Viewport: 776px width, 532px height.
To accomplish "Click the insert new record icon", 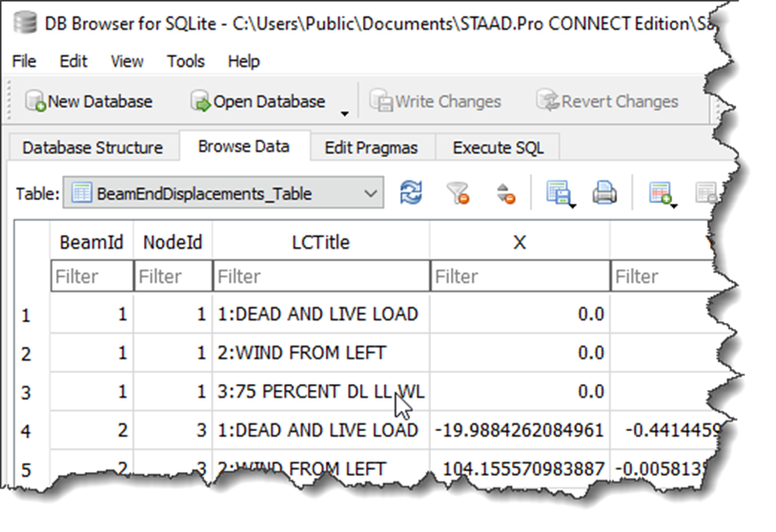I will pyautogui.click(x=661, y=193).
